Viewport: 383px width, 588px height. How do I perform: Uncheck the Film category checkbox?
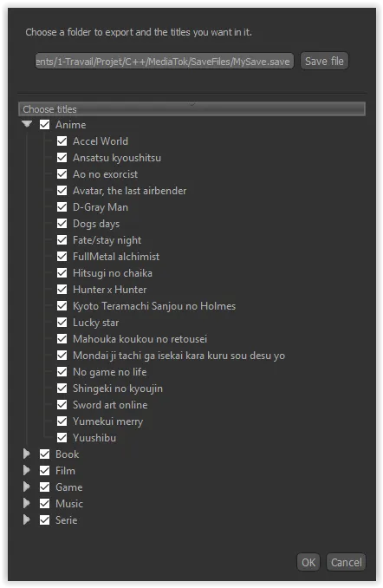(x=44, y=471)
